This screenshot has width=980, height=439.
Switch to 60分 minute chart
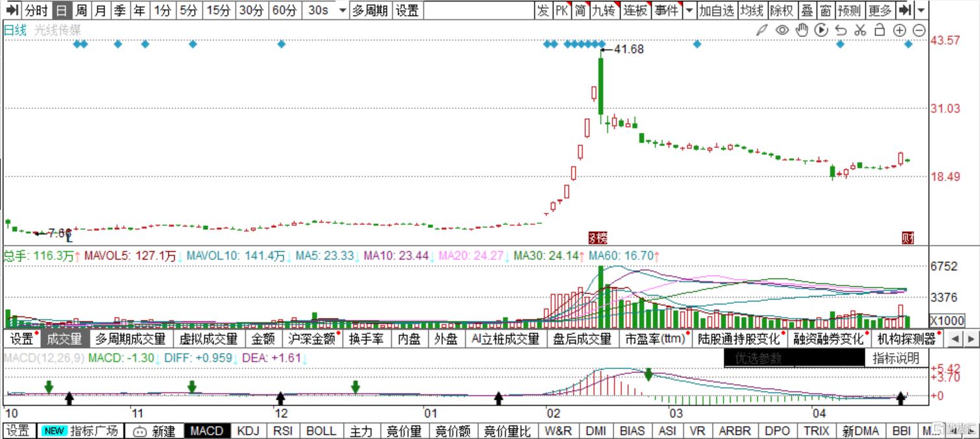(x=284, y=10)
